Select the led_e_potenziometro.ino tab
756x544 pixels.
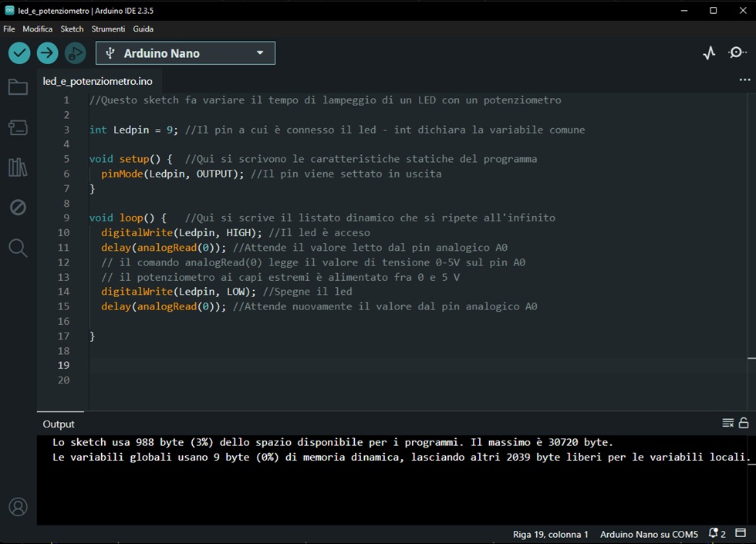pos(97,81)
